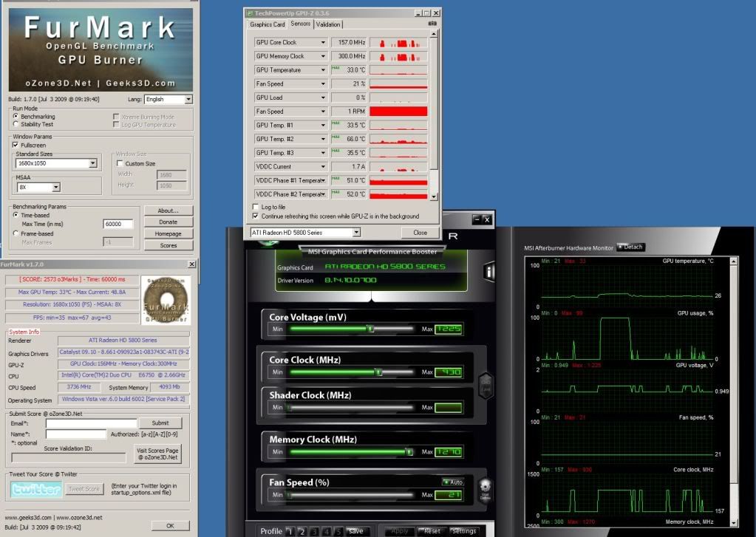
Task: Switch to the Graphics Card tab
Action: [x=267, y=24]
